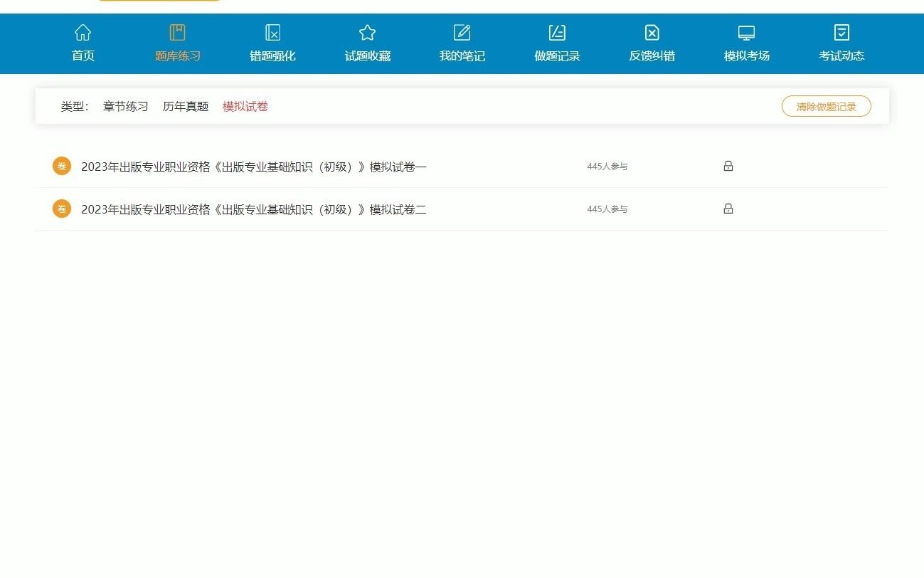Screen dimensions: 924x578
Task: Click 445人参与 beside 模拟试卷一
Action: (x=607, y=167)
